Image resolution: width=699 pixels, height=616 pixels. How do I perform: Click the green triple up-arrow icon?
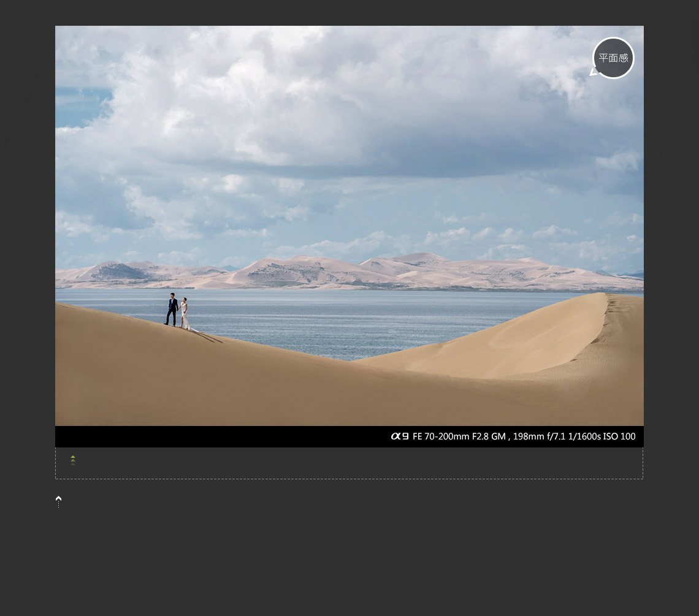pyautogui.click(x=73, y=460)
